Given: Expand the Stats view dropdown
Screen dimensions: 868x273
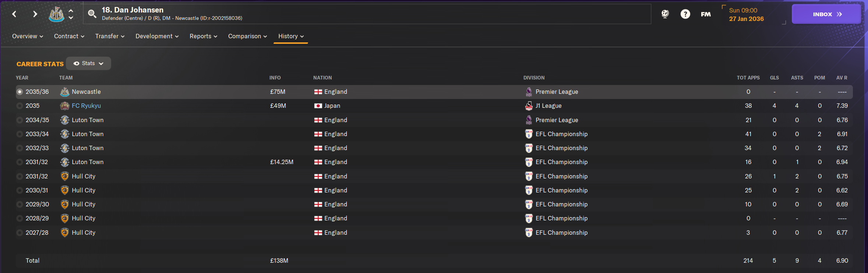Looking at the screenshot, I should [x=89, y=63].
